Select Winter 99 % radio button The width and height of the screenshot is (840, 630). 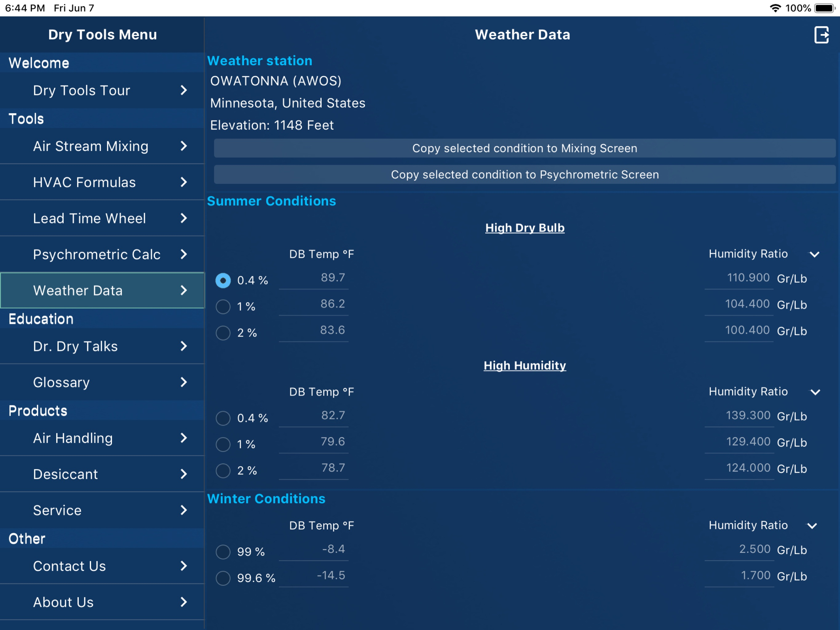tap(223, 552)
